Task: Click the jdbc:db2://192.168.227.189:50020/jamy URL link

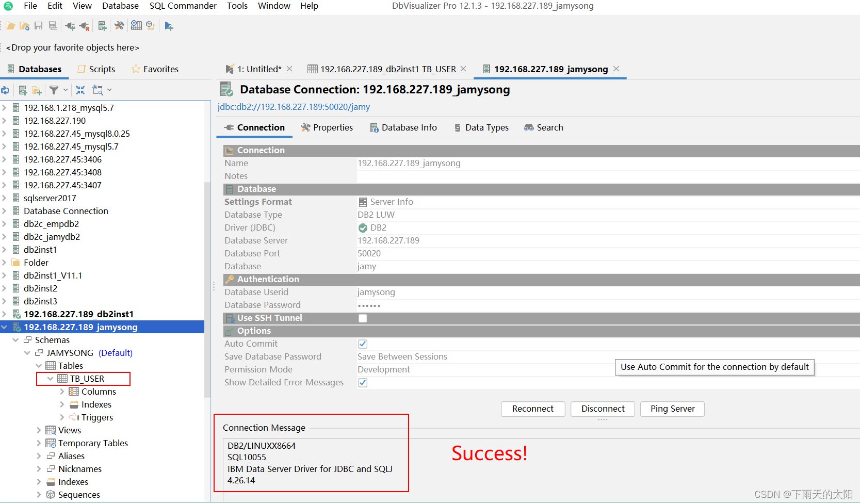Action: click(294, 107)
